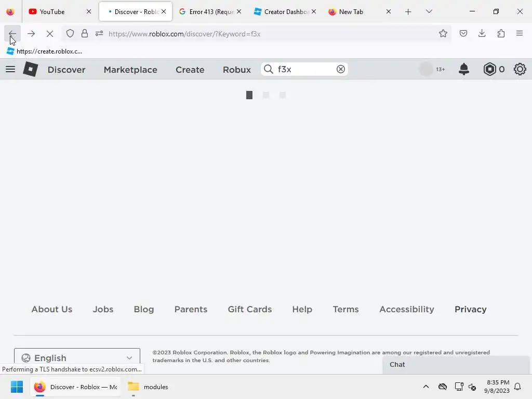This screenshot has height=399, width=532.
Task: Open the Gift Cards footer link
Action: pos(250,309)
